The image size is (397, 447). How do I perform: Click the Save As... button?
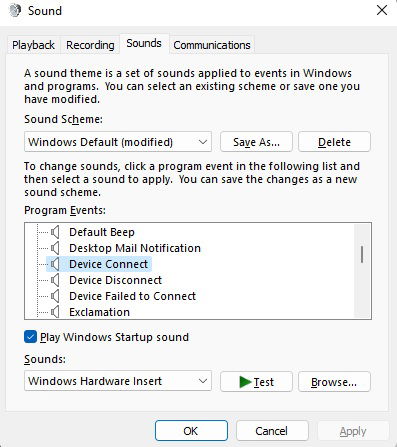point(256,142)
